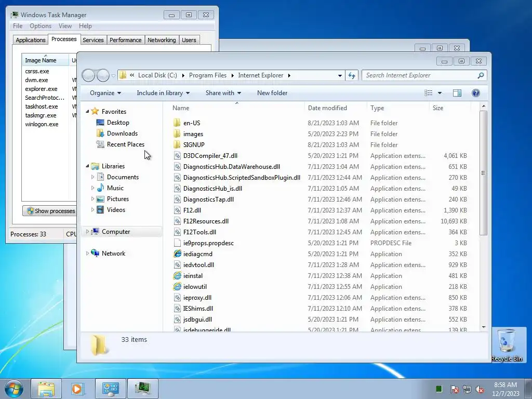Switch to Applications tab in Task Manager
This screenshot has height=399, width=532.
[x=31, y=40]
